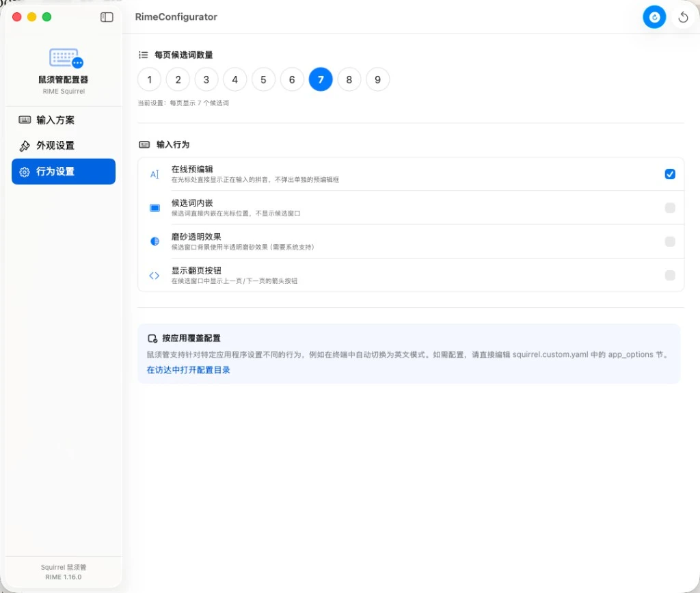
Task: Click the Squirrel 鼠须管 footer text
Action: [64, 567]
